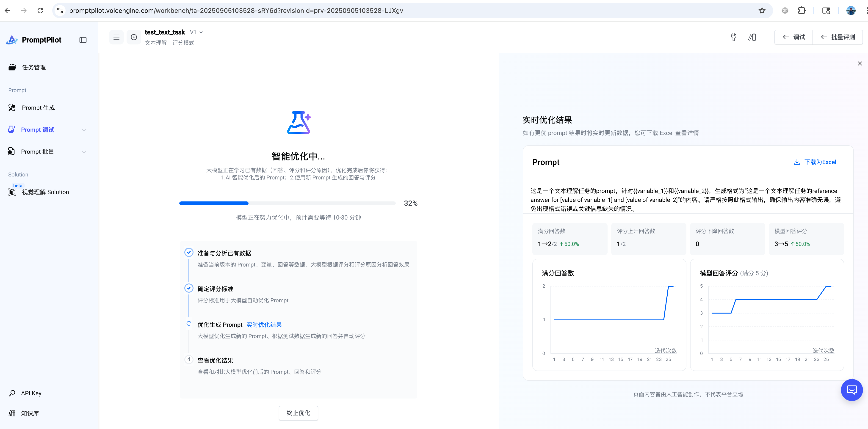The height and width of the screenshot is (429, 868).
Task: Go to 任务管理 in sidebar
Action: (x=34, y=67)
